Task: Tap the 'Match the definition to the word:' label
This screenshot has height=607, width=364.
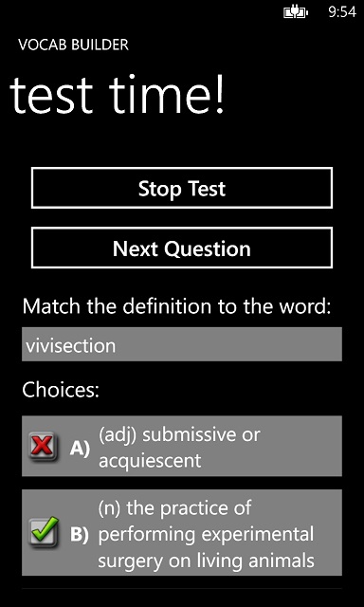Action: coord(176,306)
